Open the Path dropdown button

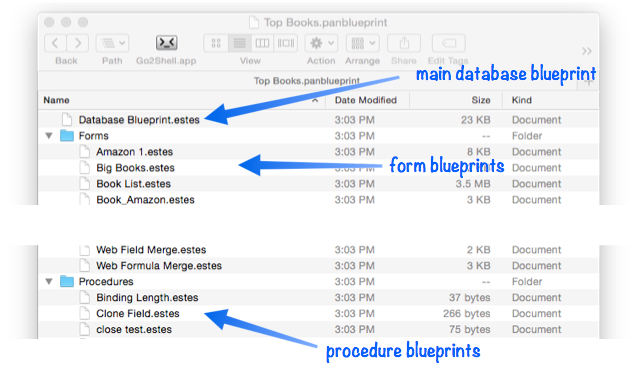point(113,43)
